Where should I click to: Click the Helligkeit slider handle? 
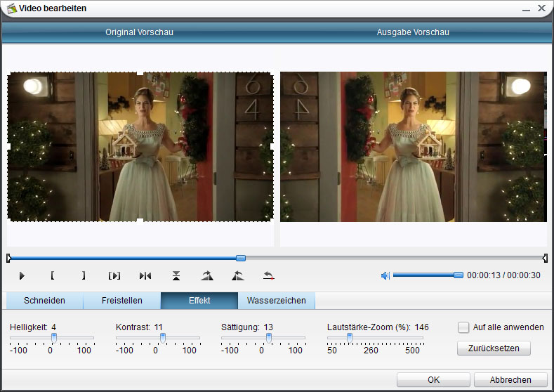pos(54,338)
